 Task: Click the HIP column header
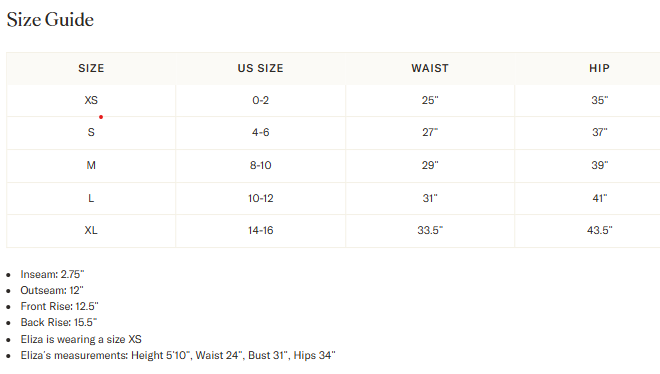point(599,68)
